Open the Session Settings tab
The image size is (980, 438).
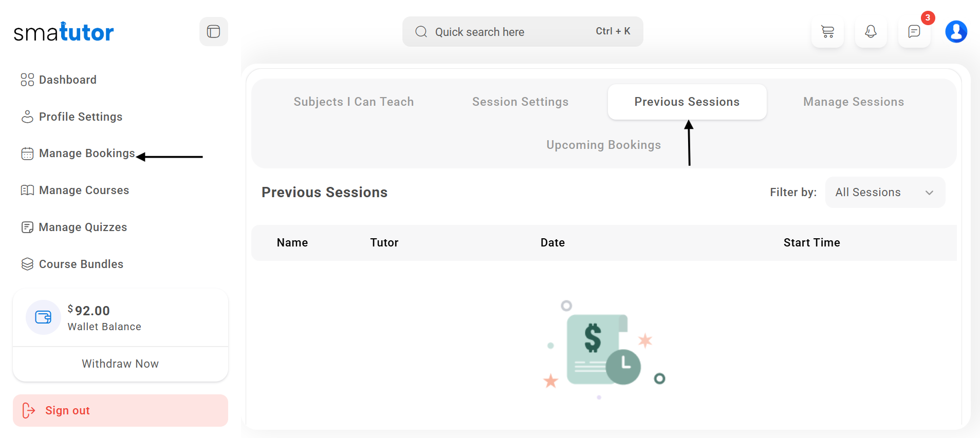click(x=520, y=102)
